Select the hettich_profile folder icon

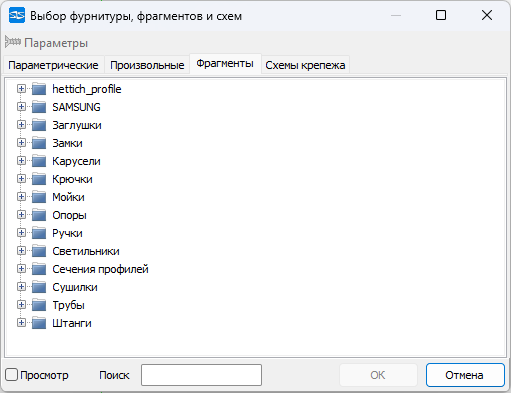[x=39, y=89]
